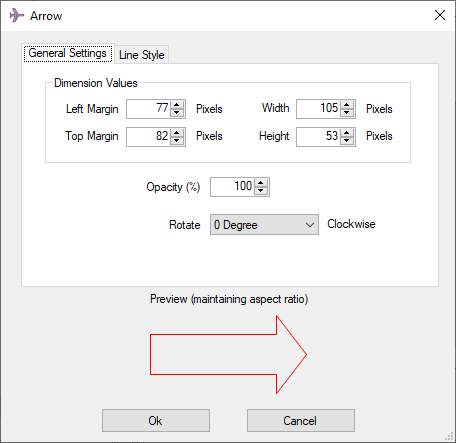
Task: Increase Left Margin with up spinner
Action: point(177,105)
